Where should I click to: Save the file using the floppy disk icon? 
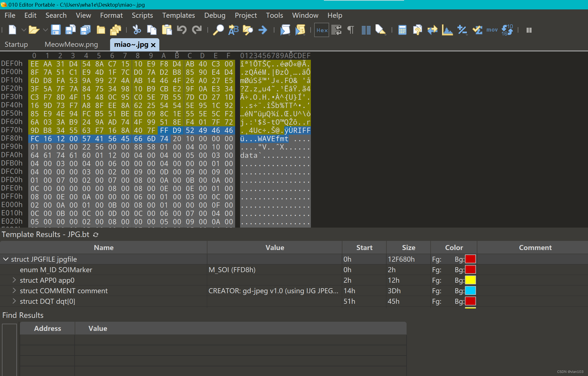click(x=56, y=30)
